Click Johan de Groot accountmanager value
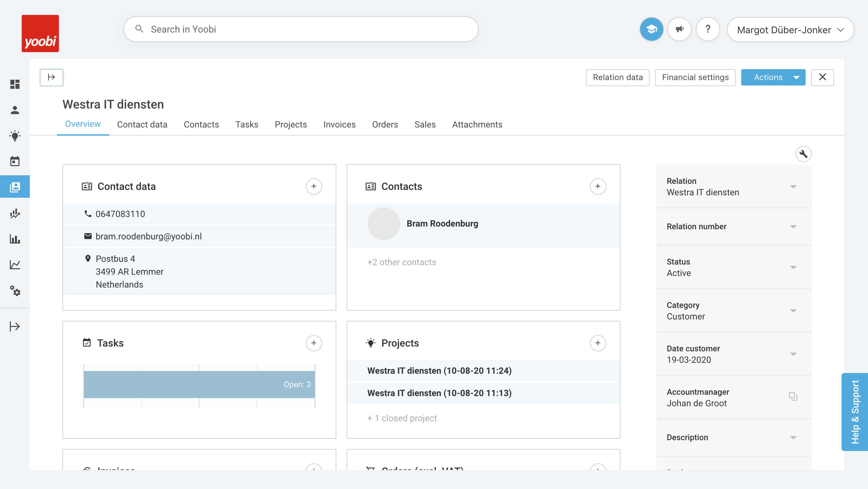 click(x=696, y=403)
